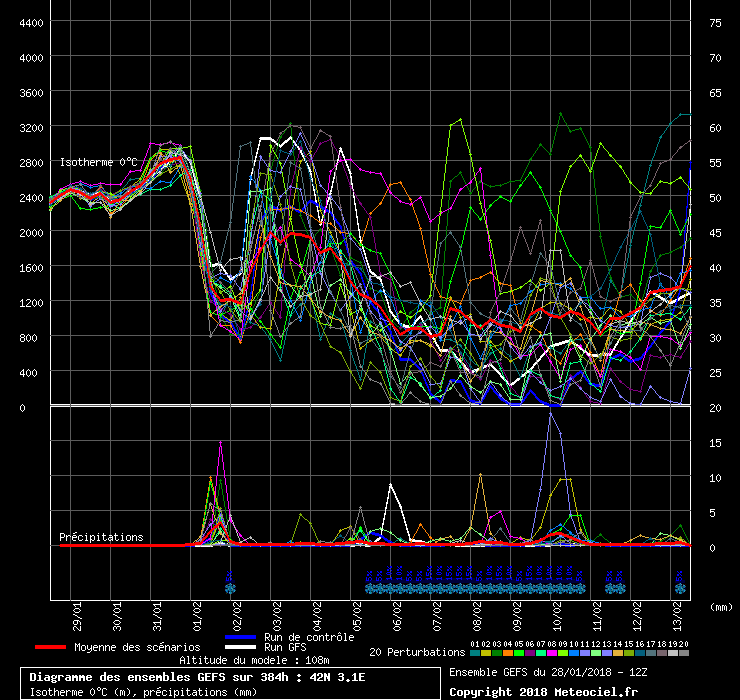Viewport: 740px width, 700px height.
Task: Click the perturbation 13 lavender swatch
Action: (606, 653)
